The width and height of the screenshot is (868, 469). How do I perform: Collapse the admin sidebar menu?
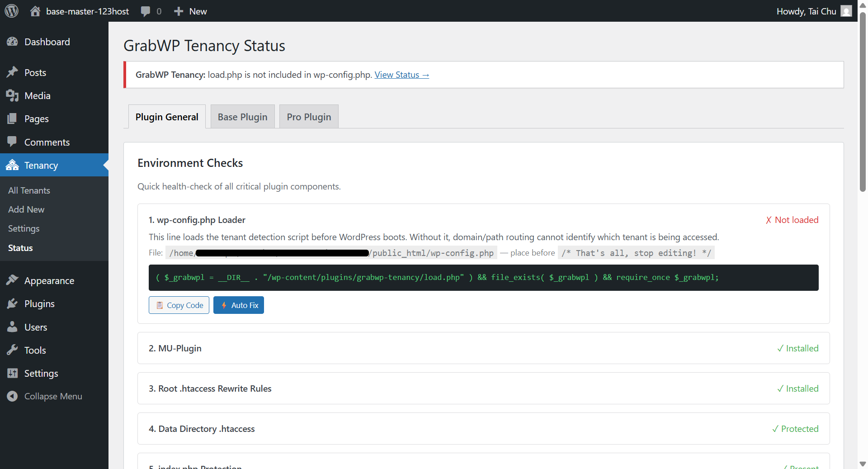point(53,396)
